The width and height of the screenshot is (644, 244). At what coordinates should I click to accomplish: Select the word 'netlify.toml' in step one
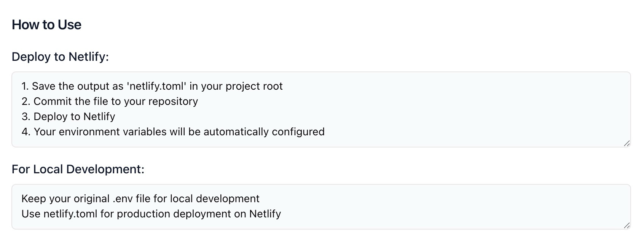click(x=157, y=86)
